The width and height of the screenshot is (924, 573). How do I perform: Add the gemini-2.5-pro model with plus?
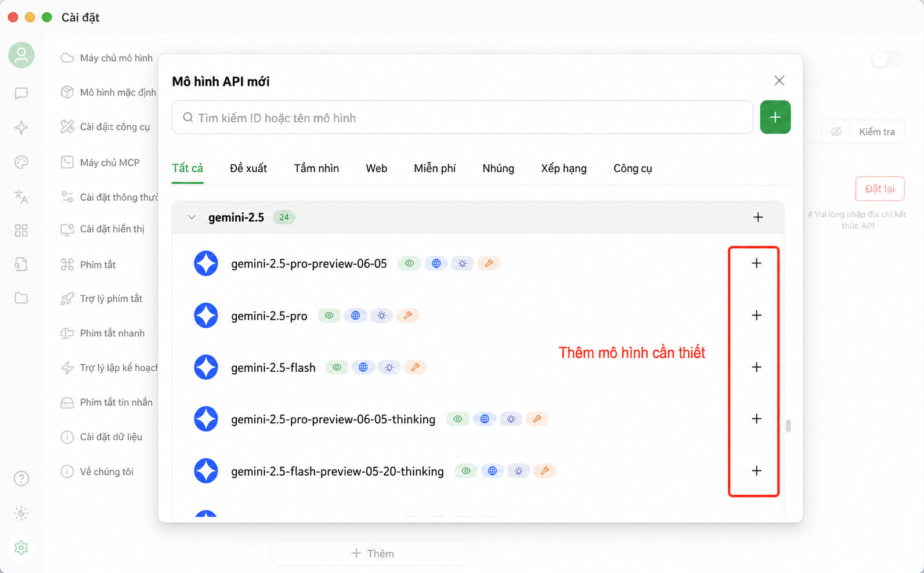[x=756, y=315]
